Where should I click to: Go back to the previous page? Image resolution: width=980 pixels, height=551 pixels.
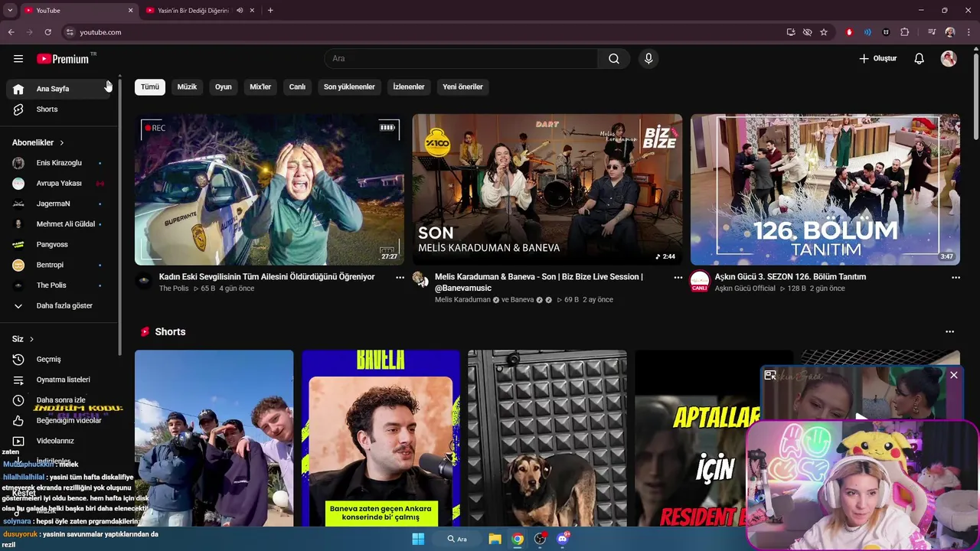(11, 32)
